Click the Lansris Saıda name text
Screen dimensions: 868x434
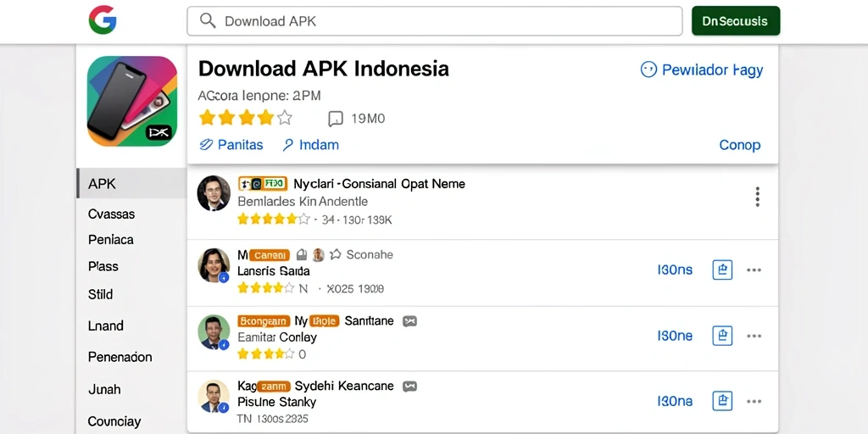pyautogui.click(x=274, y=271)
